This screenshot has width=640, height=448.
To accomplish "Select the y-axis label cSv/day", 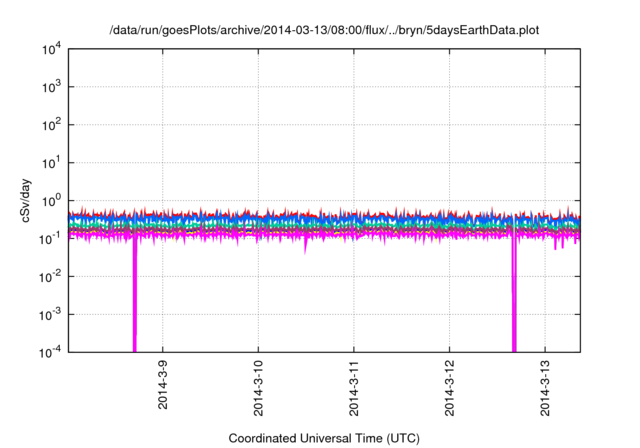I will (26, 200).
